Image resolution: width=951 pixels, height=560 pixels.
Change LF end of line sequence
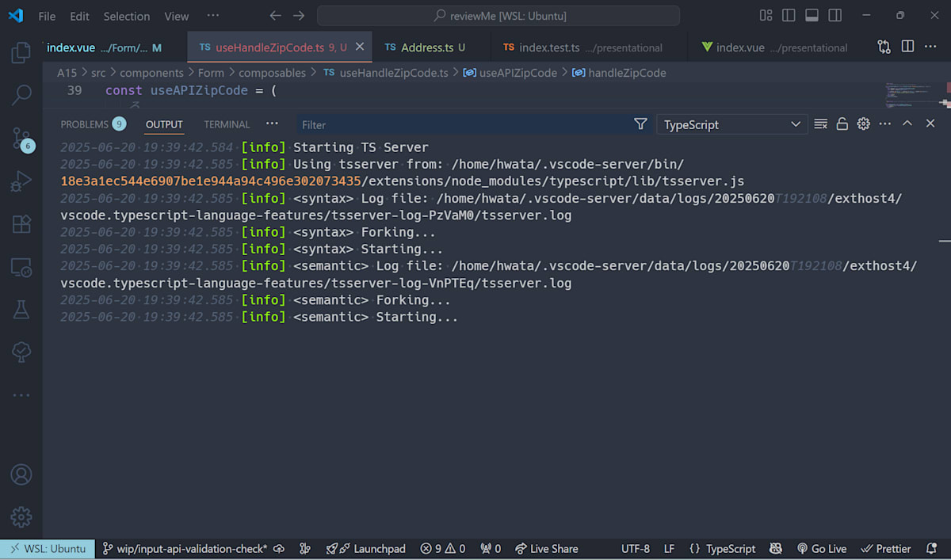669,548
